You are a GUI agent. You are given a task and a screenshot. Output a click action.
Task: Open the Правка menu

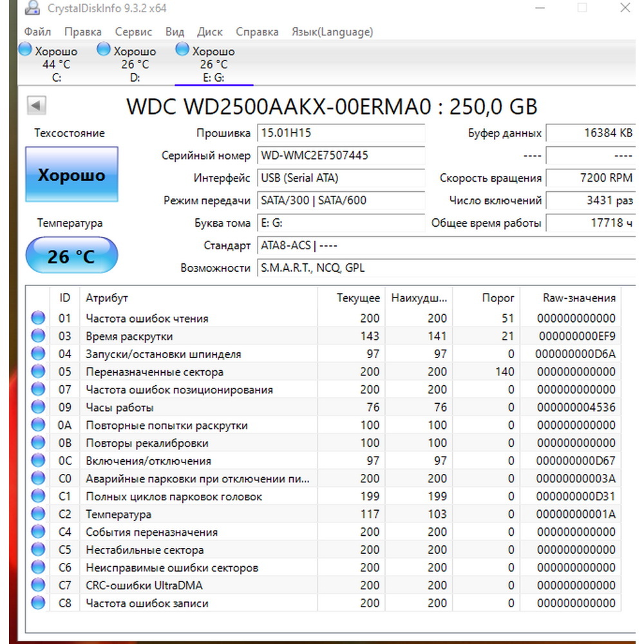pyautogui.click(x=83, y=32)
